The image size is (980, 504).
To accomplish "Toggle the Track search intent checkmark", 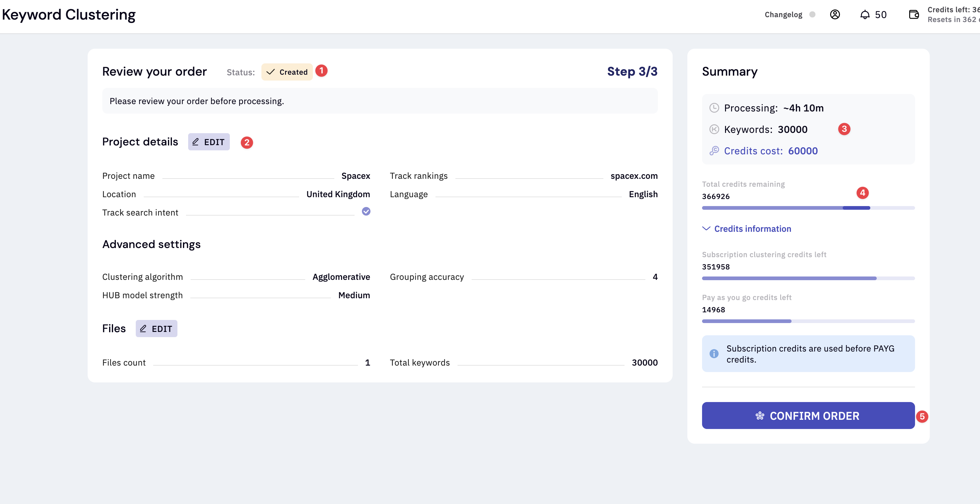I will [366, 211].
